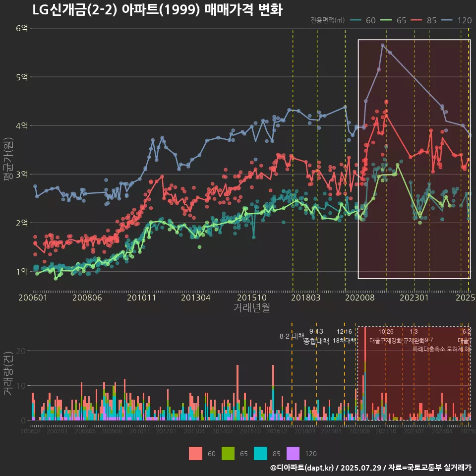
Task: Click the '200908' label on volume chart axis
Action: coord(112,431)
